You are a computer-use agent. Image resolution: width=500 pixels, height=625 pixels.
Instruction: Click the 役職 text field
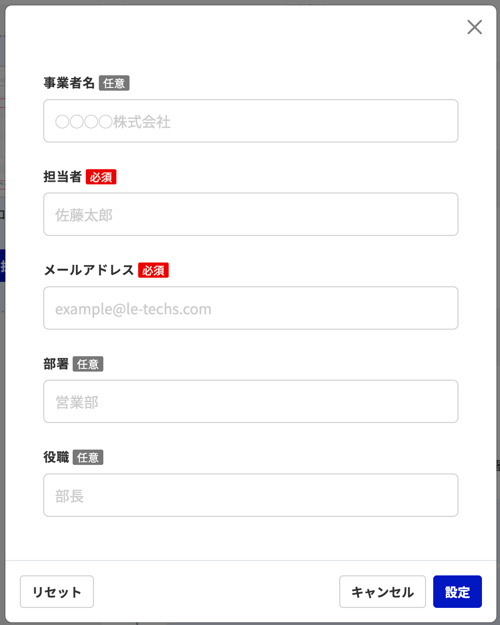click(250, 495)
